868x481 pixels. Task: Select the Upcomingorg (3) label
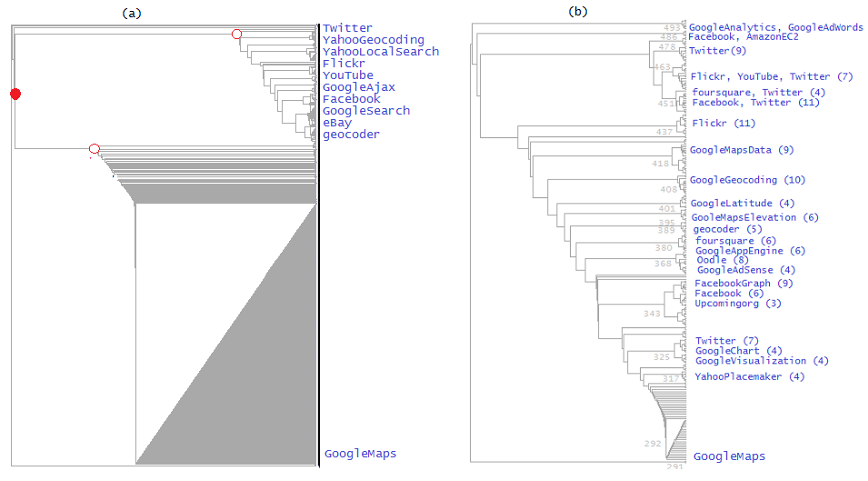(x=738, y=304)
